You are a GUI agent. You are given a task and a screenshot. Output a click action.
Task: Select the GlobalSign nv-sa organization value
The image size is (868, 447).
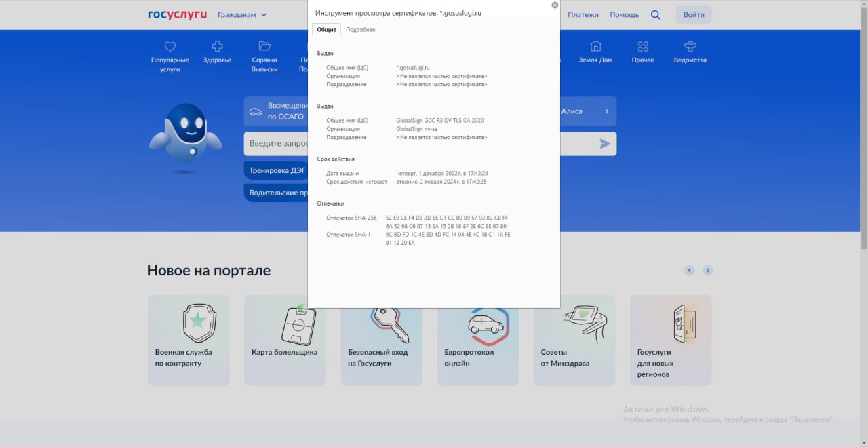click(x=417, y=129)
